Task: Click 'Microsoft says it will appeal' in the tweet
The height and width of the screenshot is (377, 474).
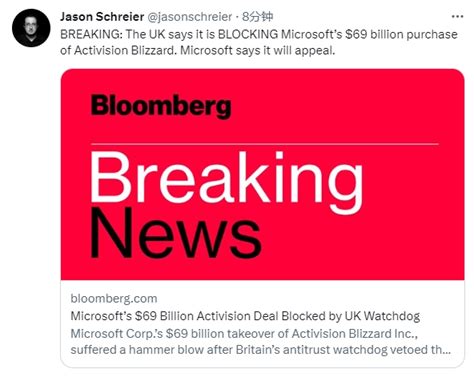Action: point(257,50)
